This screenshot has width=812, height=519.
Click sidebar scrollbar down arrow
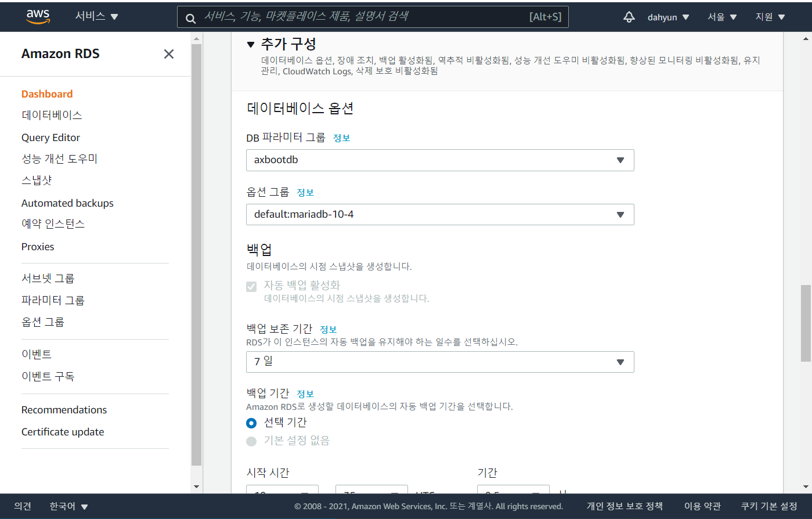click(196, 486)
